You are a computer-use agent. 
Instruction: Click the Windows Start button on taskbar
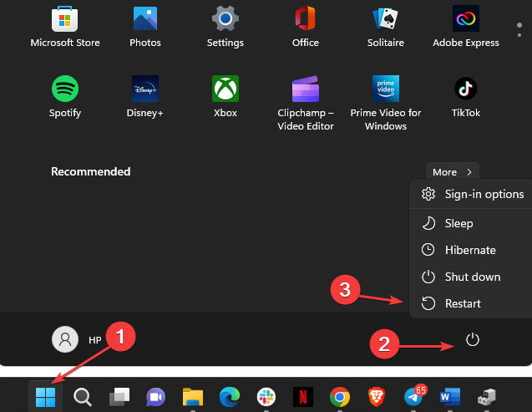45,397
